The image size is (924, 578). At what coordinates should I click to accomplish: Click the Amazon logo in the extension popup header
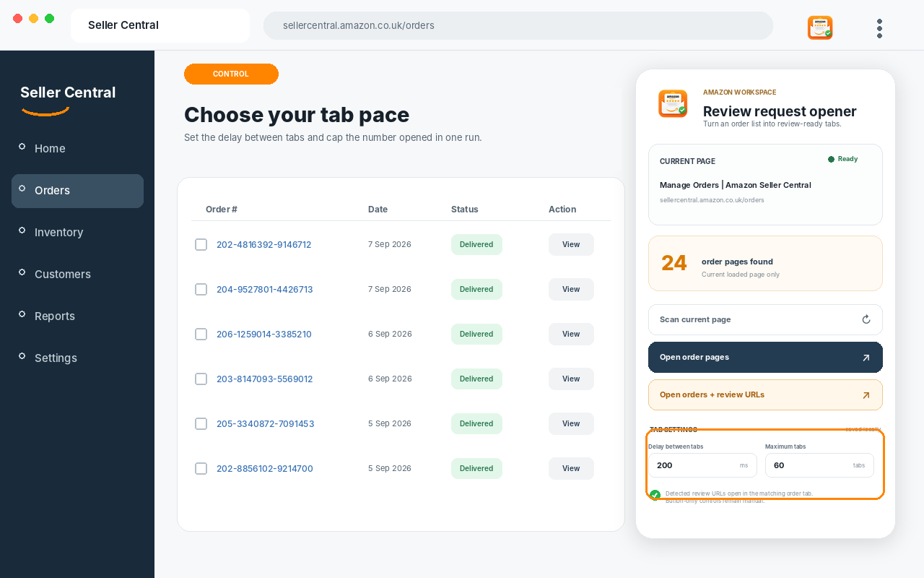tap(673, 103)
